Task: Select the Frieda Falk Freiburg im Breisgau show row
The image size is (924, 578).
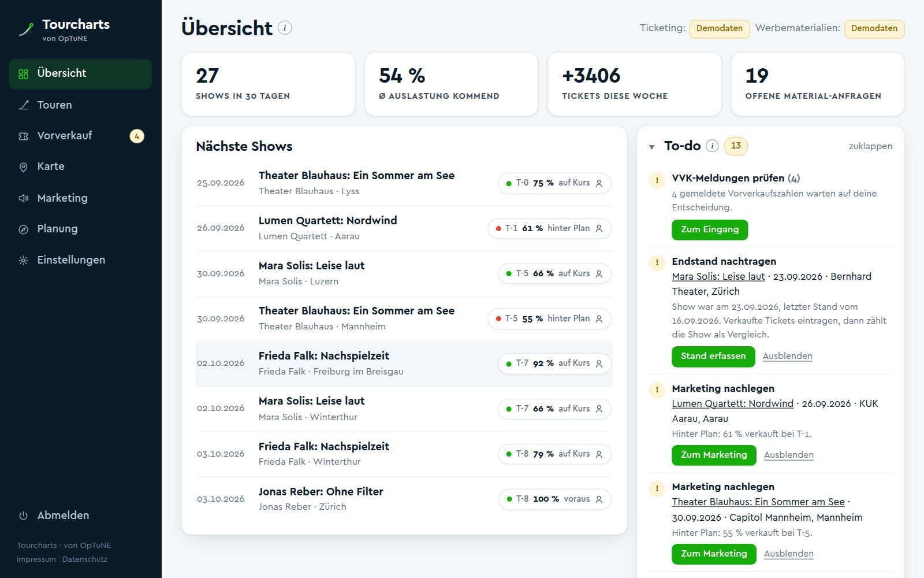Action: (x=404, y=364)
